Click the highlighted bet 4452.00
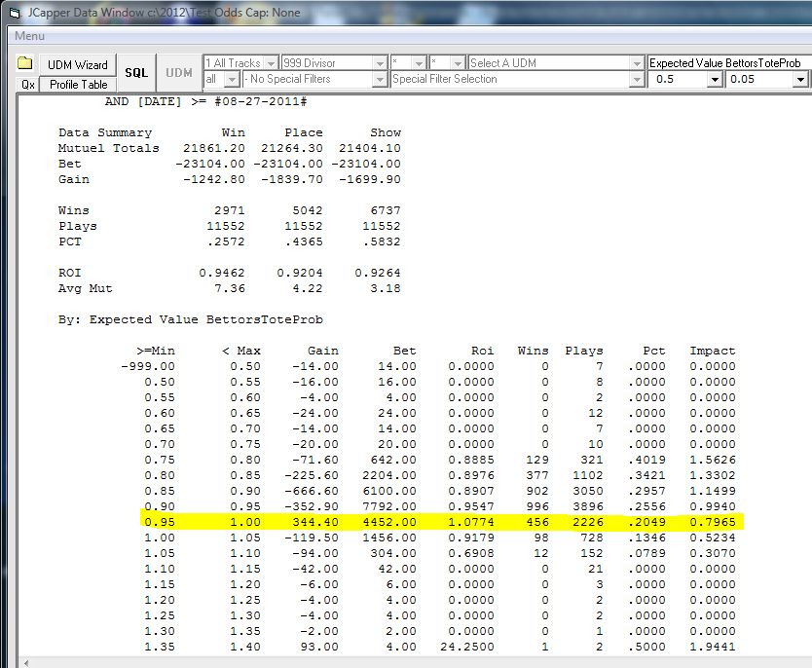Screen dimensions: 812x668 pos(389,522)
